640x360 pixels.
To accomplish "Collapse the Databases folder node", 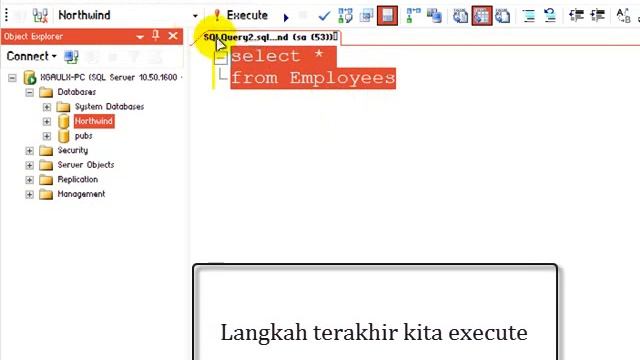I will (29, 92).
